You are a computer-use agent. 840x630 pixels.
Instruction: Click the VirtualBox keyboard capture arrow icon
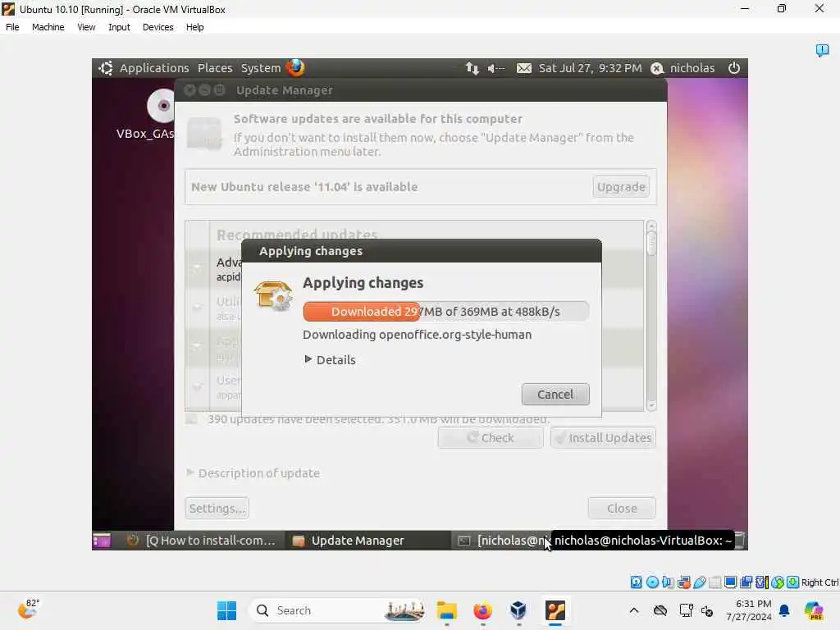pyautogui.click(x=793, y=582)
